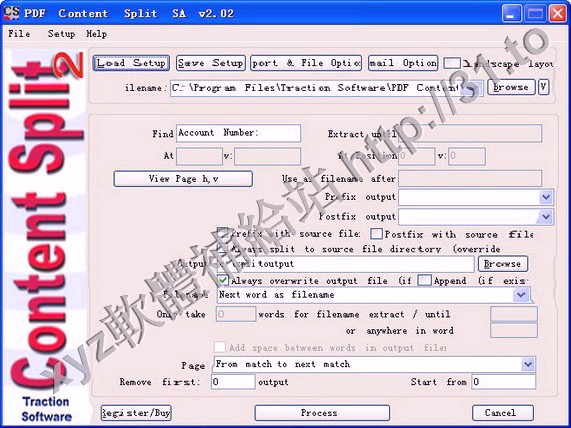
Task: Open Export & File Options
Action: 306,63
